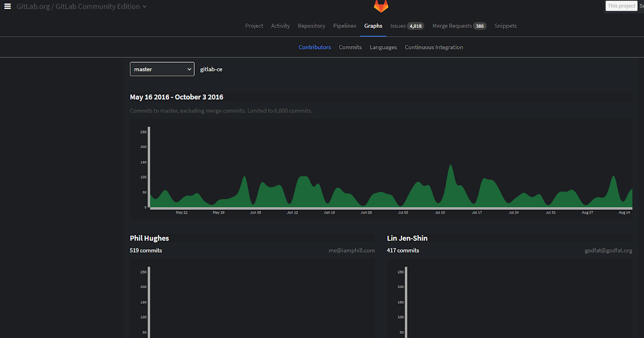Click the 417 commits label
Viewport: 644px width, 338px height.
click(x=403, y=251)
